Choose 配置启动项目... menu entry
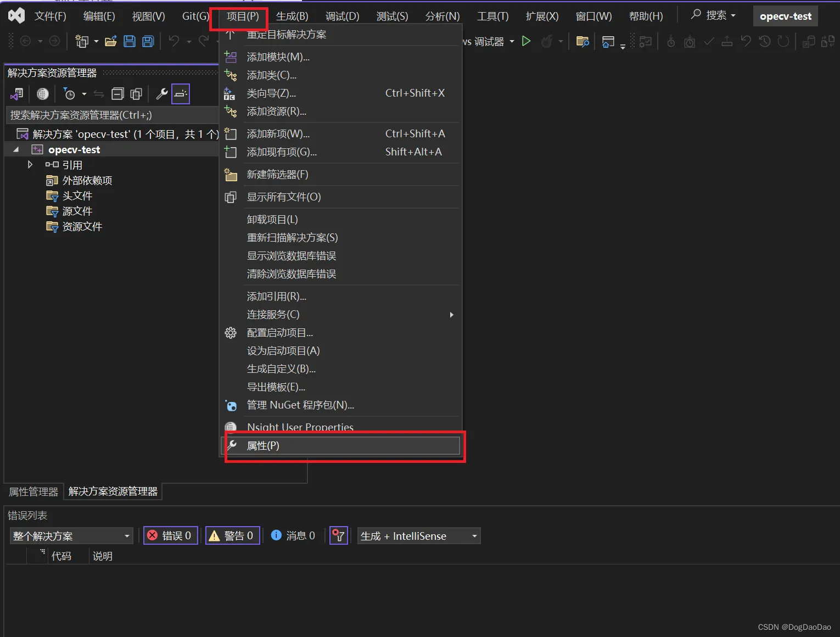Viewport: 840px width, 637px height. [x=340, y=333]
